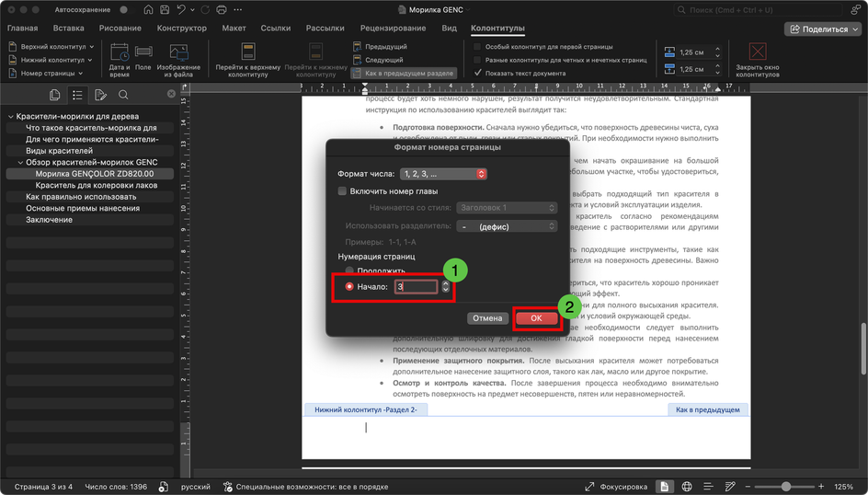This screenshot has width=868, height=495.
Task: Close the header and footer window
Action: tap(758, 60)
